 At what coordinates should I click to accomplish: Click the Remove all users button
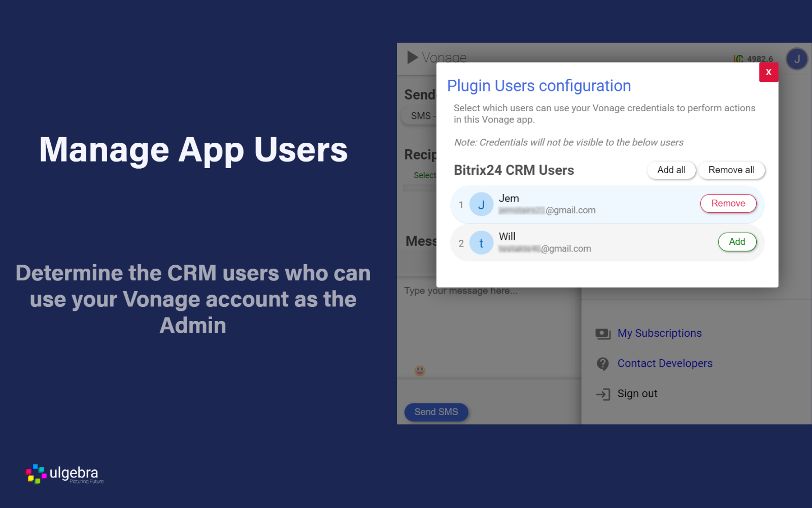[731, 170]
